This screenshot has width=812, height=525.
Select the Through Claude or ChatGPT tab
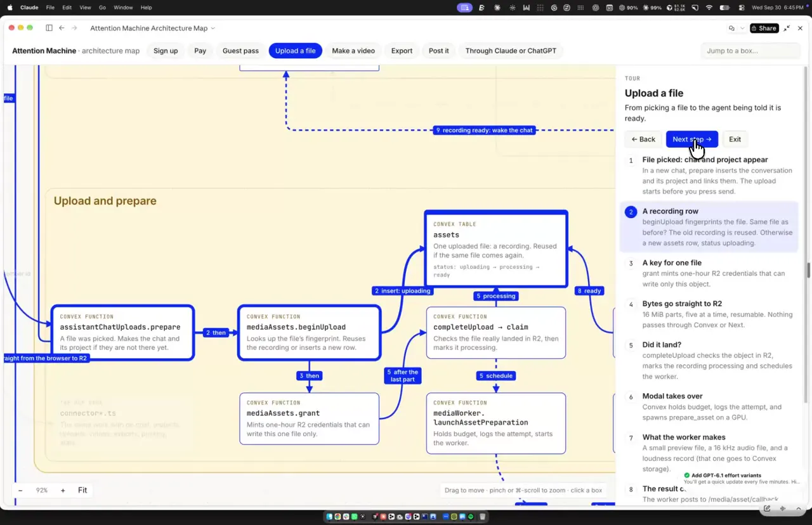pyautogui.click(x=511, y=51)
